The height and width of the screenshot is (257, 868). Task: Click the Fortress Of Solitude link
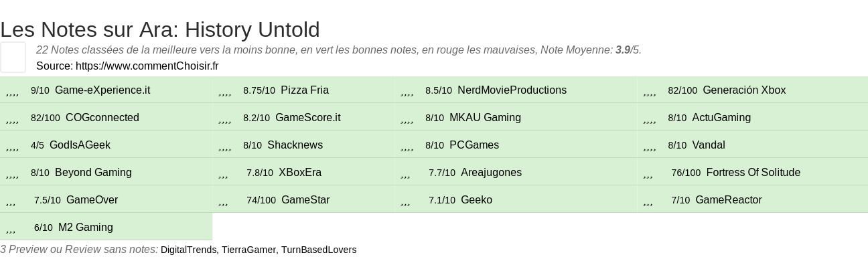pos(753,173)
